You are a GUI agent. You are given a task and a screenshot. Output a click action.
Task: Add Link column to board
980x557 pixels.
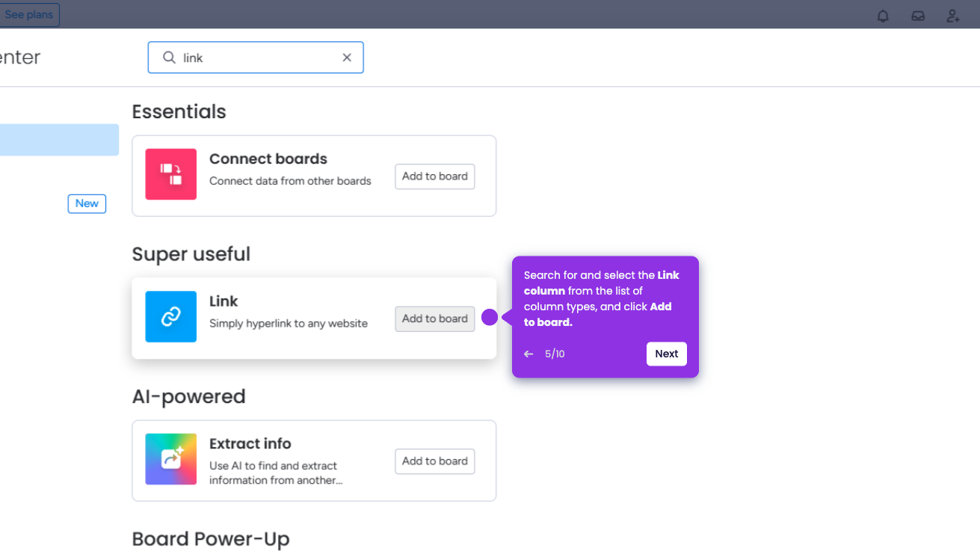pos(435,318)
